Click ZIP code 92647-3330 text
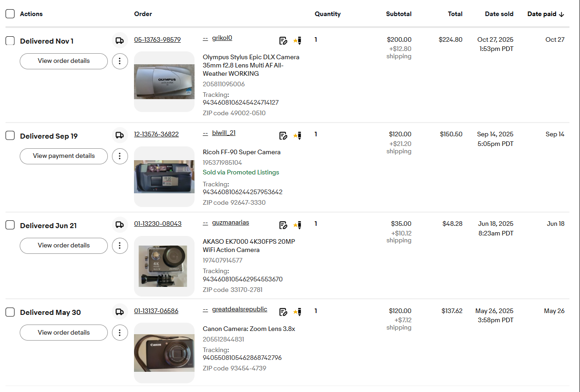Screen dimensions: 580x392 pyautogui.click(x=234, y=202)
